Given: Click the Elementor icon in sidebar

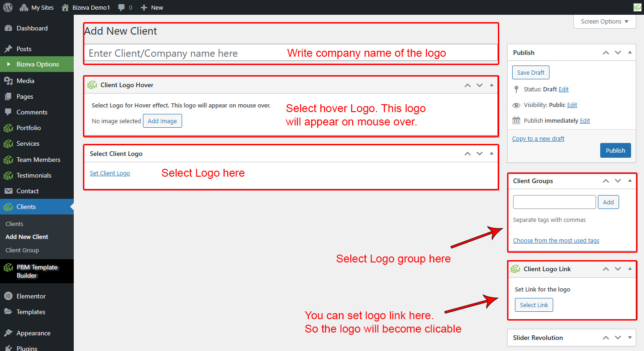Looking at the screenshot, I should pyautogui.click(x=8, y=296).
